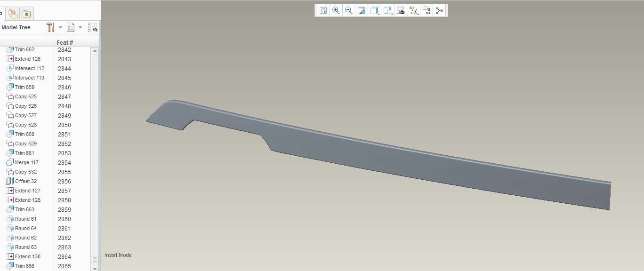Toggle the tree visibility filter eye icon
The height and width of the screenshot is (271, 644).
92,27
